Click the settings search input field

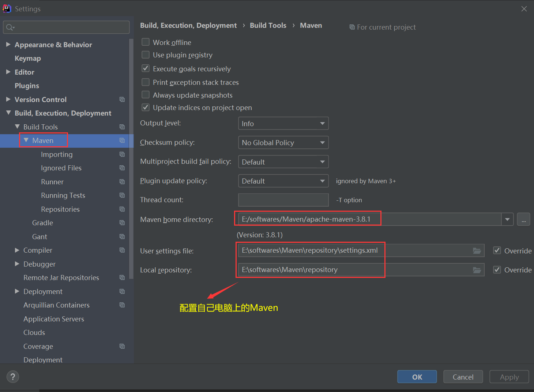66,27
